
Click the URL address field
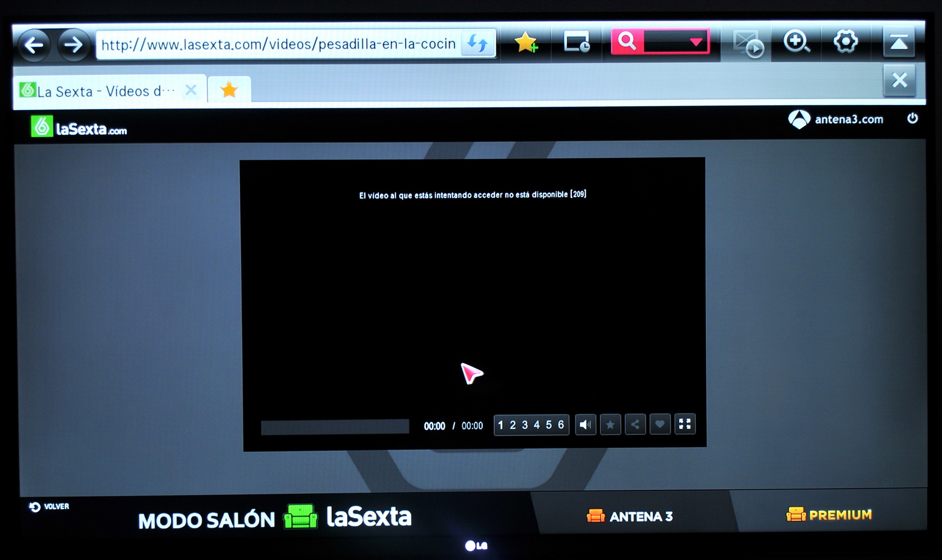pos(278,45)
